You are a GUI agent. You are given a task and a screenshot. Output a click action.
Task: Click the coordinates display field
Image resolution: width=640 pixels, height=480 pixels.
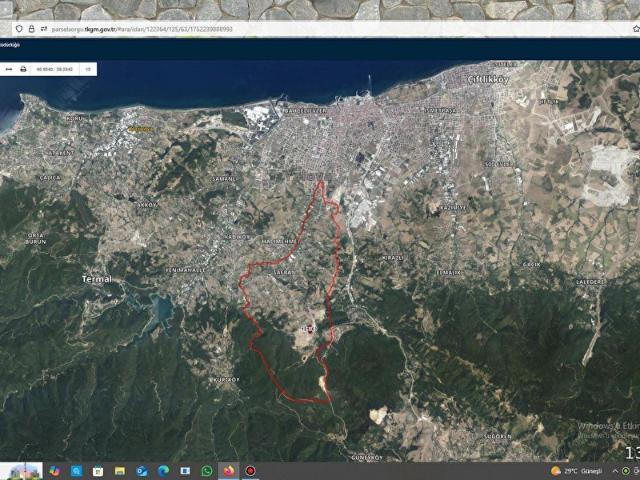54,70
